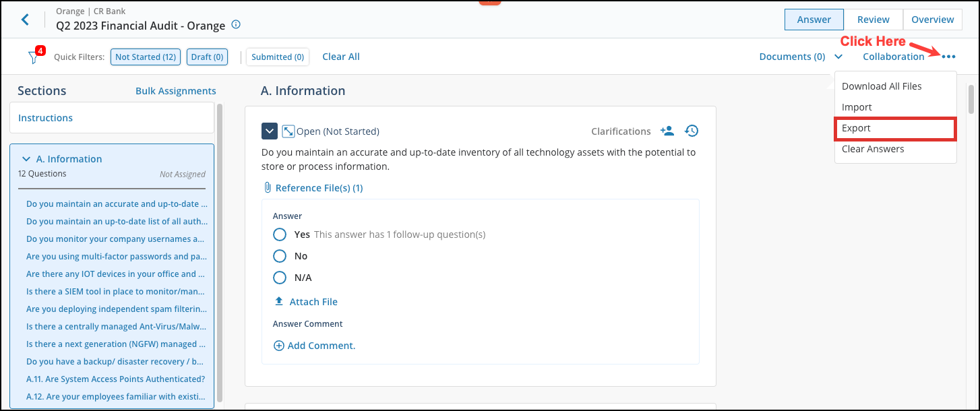Image resolution: width=980 pixels, height=411 pixels.
Task: Open question 'Is there a SIEM tool in place'
Action: point(117,292)
